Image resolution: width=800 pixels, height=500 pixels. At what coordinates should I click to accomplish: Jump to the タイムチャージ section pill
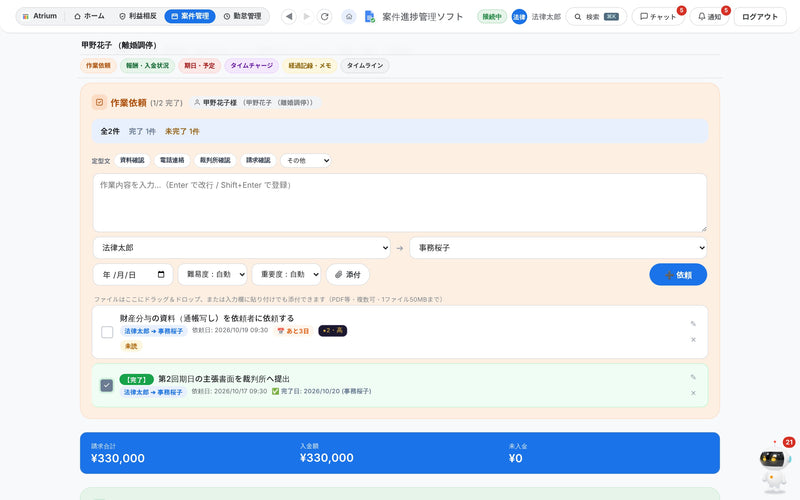[x=252, y=65]
